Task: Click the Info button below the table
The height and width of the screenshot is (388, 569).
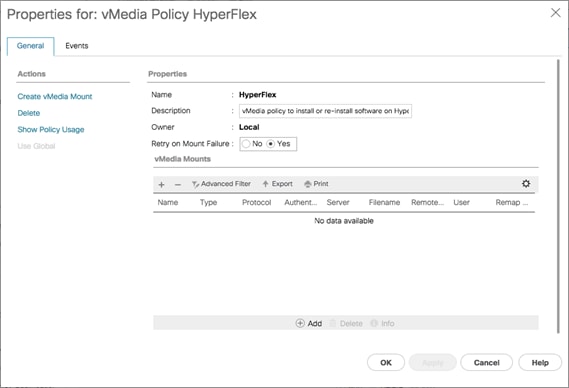Action: pyautogui.click(x=382, y=323)
